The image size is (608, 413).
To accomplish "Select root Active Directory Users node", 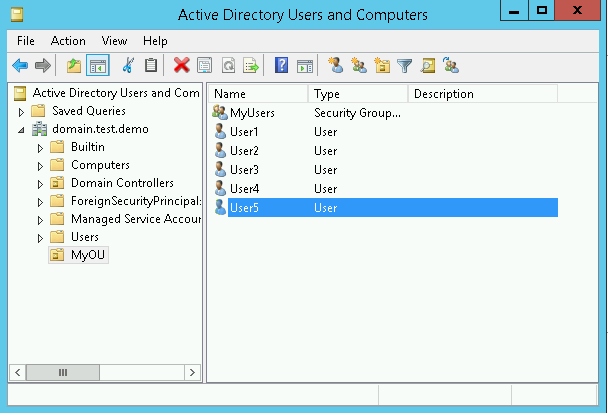I will [116, 93].
